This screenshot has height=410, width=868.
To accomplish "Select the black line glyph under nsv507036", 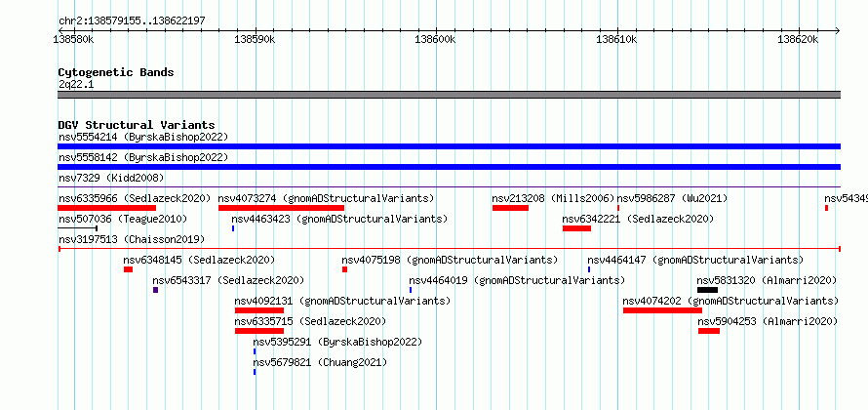I will (x=77, y=228).
